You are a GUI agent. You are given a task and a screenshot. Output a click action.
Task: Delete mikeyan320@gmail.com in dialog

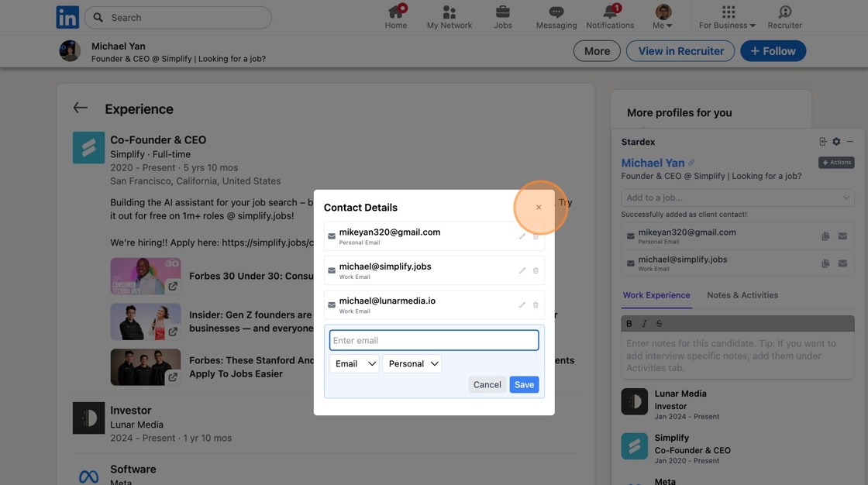coord(536,236)
